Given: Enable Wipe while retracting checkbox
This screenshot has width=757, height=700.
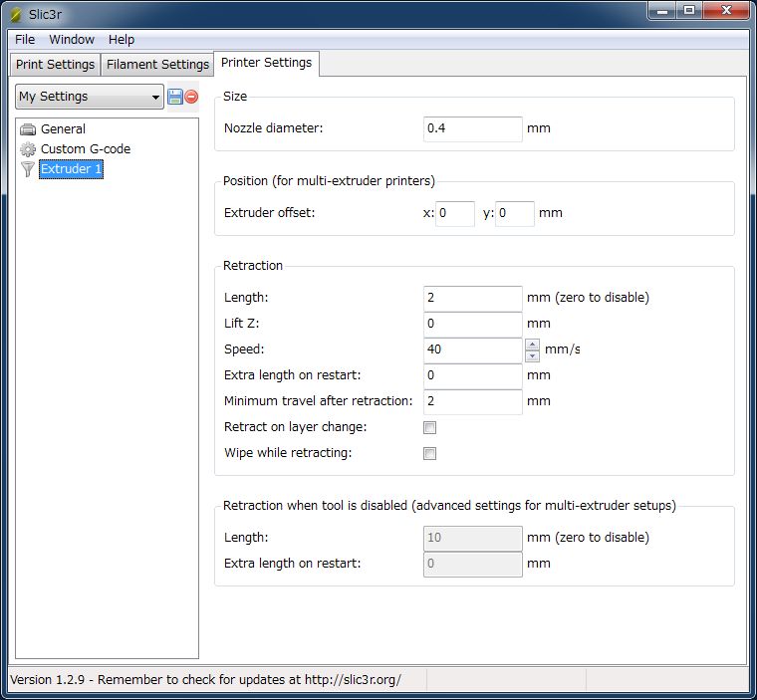Looking at the screenshot, I should point(429,453).
